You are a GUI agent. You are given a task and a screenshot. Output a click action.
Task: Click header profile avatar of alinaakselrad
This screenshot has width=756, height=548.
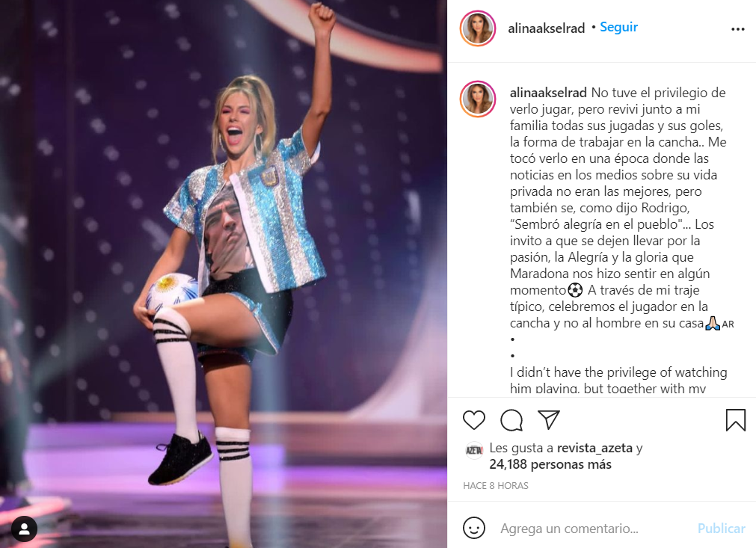478,28
